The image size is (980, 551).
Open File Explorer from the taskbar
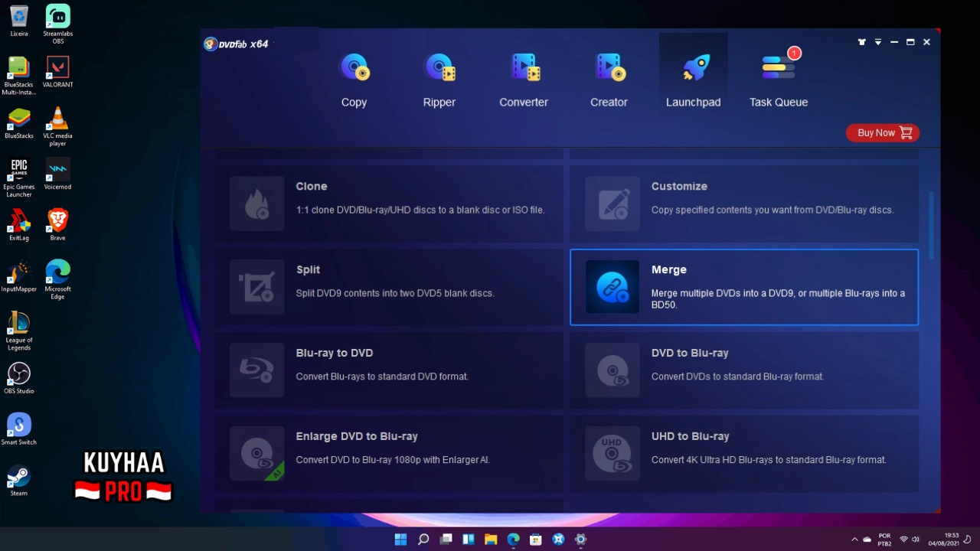tap(491, 540)
